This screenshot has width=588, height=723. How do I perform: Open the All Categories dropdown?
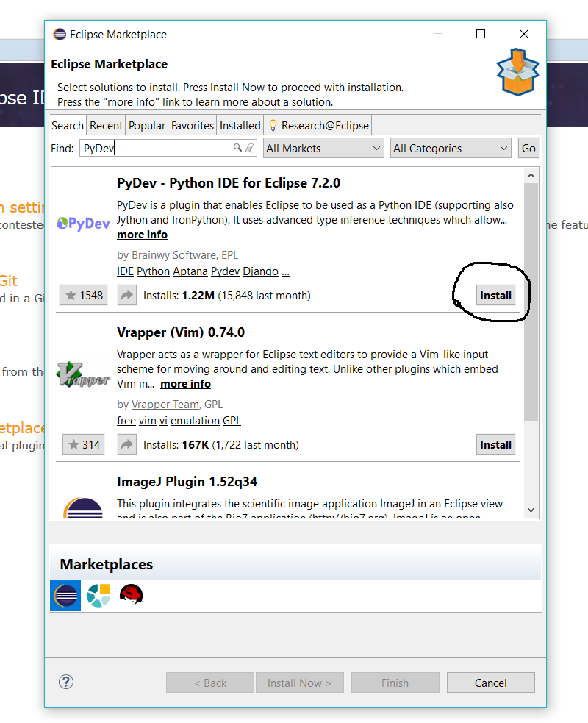[x=451, y=148]
